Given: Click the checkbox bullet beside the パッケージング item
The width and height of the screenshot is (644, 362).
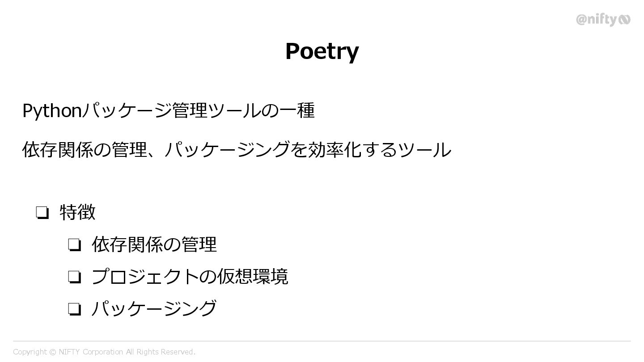Looking at the screenshot, I should [74, 309].
